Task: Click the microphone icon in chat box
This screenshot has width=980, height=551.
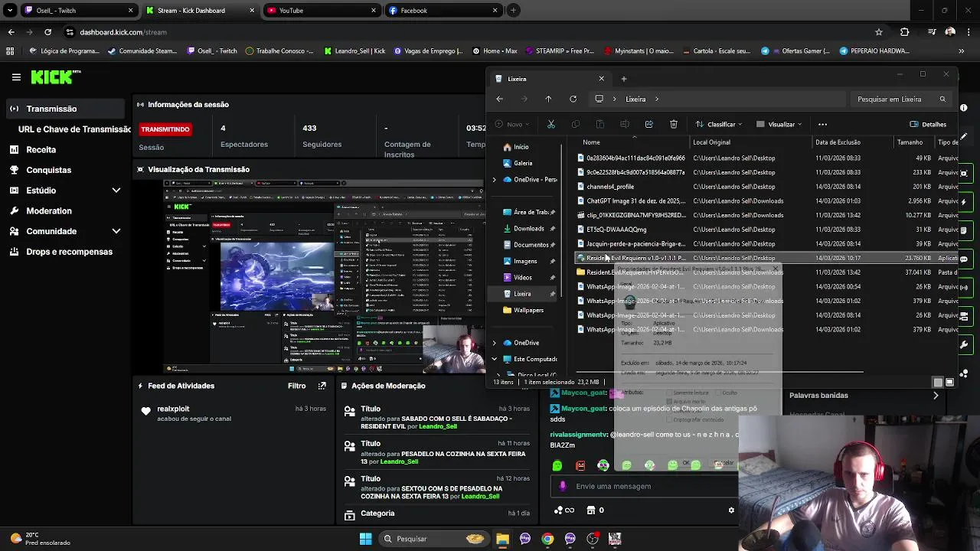Action: point(563,486)
